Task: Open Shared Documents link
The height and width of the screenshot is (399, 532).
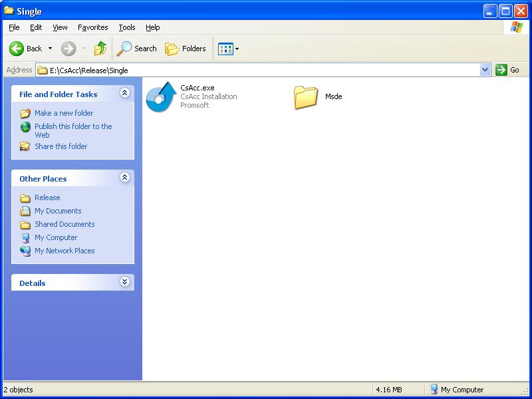Action: [x=65, y=224]
